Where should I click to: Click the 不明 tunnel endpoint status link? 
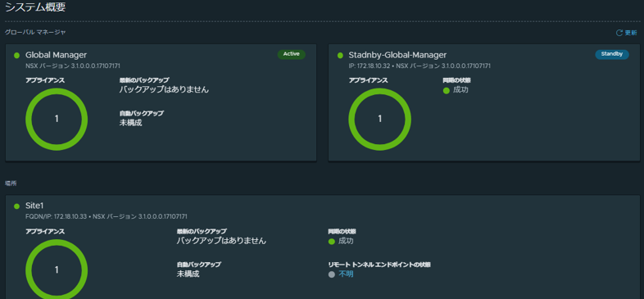pos(346,274)
